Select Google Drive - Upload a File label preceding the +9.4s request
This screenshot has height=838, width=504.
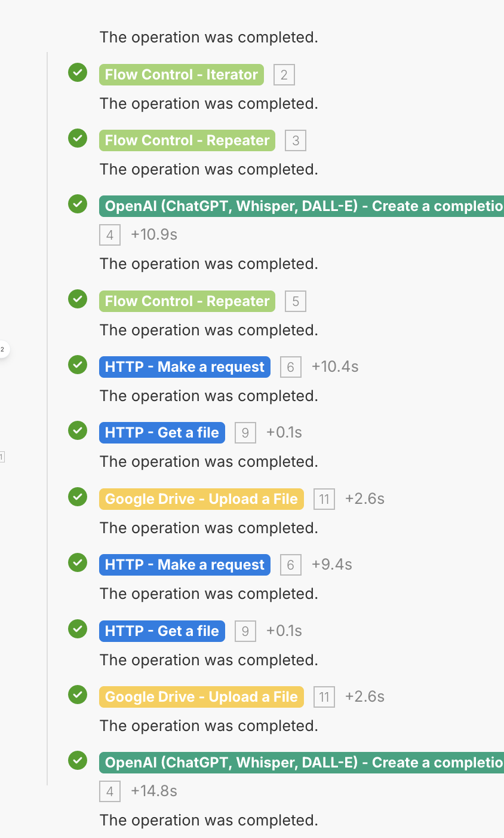[x=201, y=499]
